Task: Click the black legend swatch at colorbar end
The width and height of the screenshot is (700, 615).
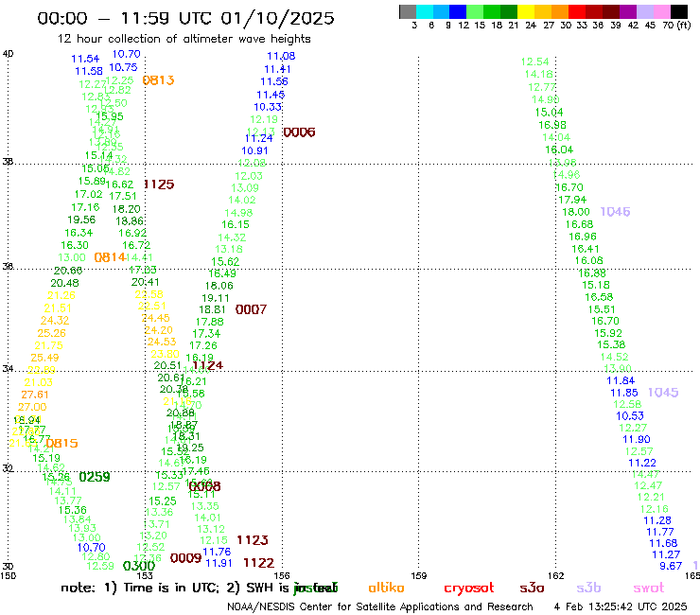Action: [x=679, y=11]
